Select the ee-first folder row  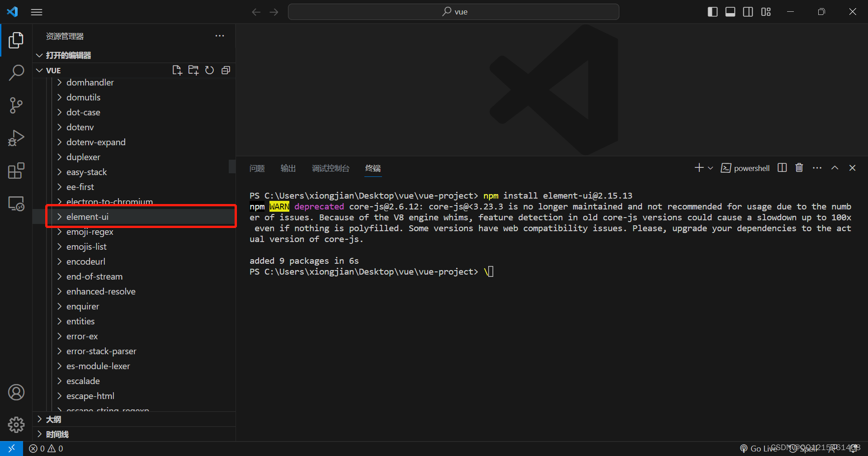134,187
